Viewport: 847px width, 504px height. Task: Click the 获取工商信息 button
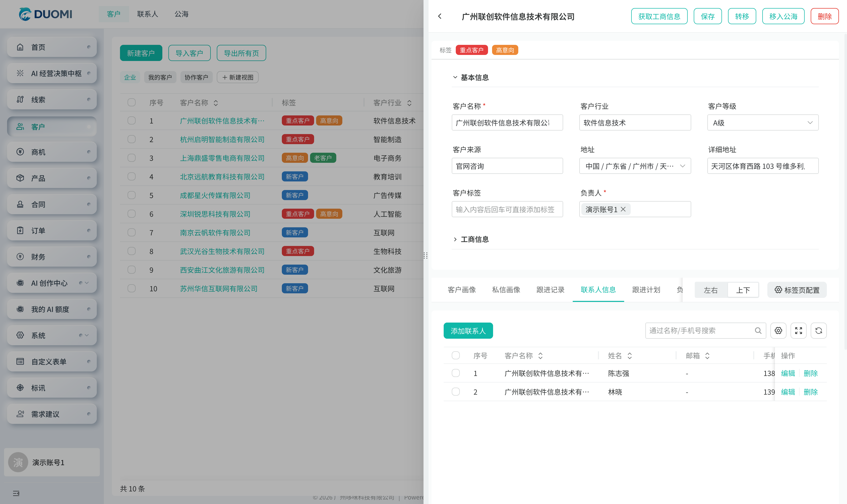659,16
